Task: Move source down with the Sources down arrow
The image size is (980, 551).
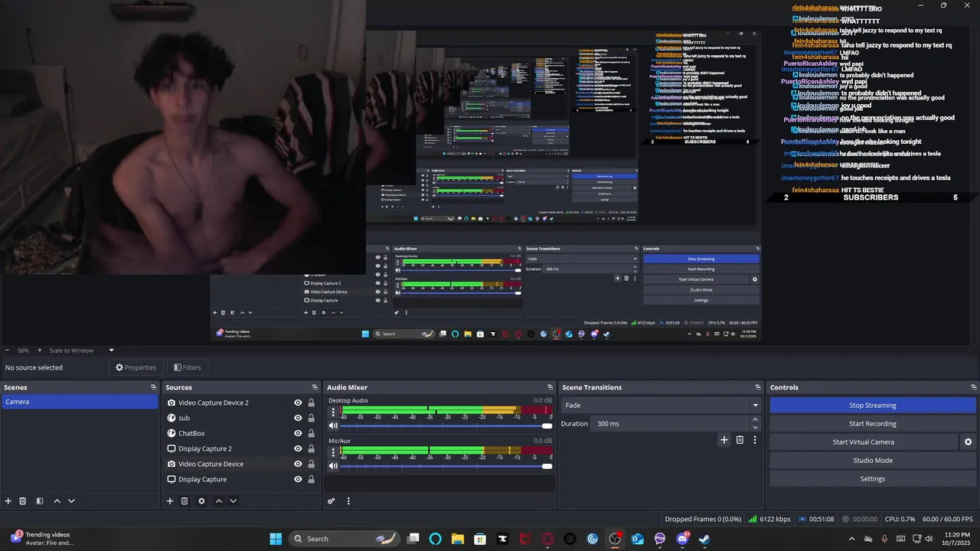Action: pos(233,501)
